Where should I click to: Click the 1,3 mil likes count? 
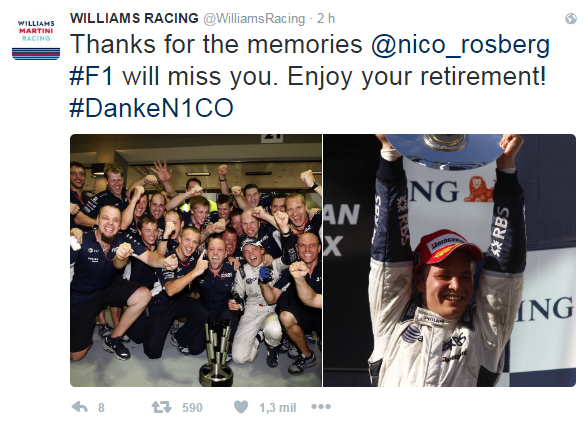coord(278,408)
